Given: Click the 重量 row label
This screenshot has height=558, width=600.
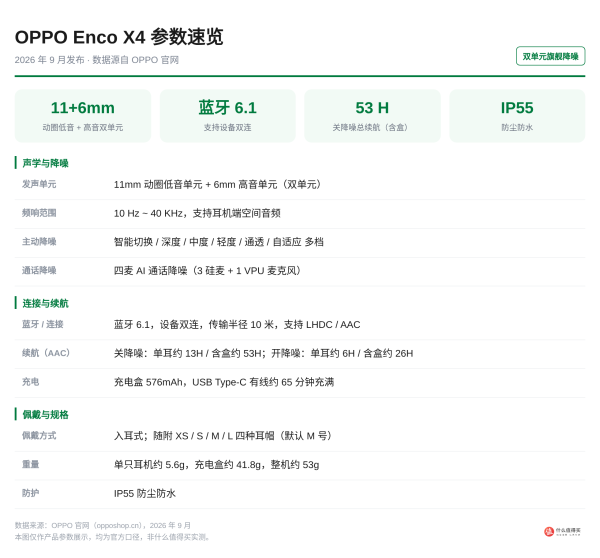Looking at the screenshot, I should click(31, 464).
